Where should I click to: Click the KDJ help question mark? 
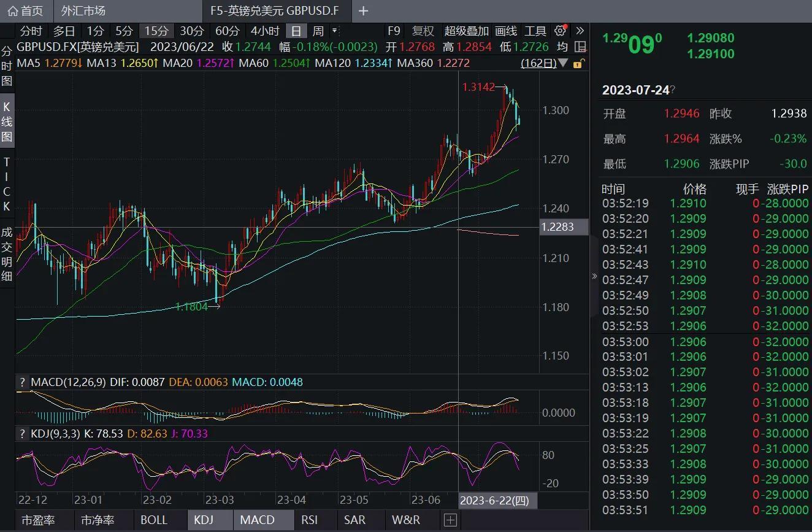(23, 434)
